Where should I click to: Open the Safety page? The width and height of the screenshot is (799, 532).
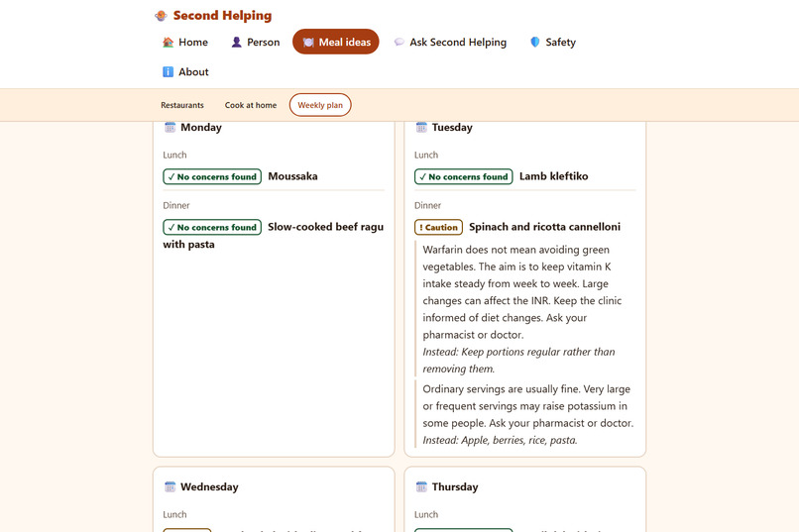553,43
